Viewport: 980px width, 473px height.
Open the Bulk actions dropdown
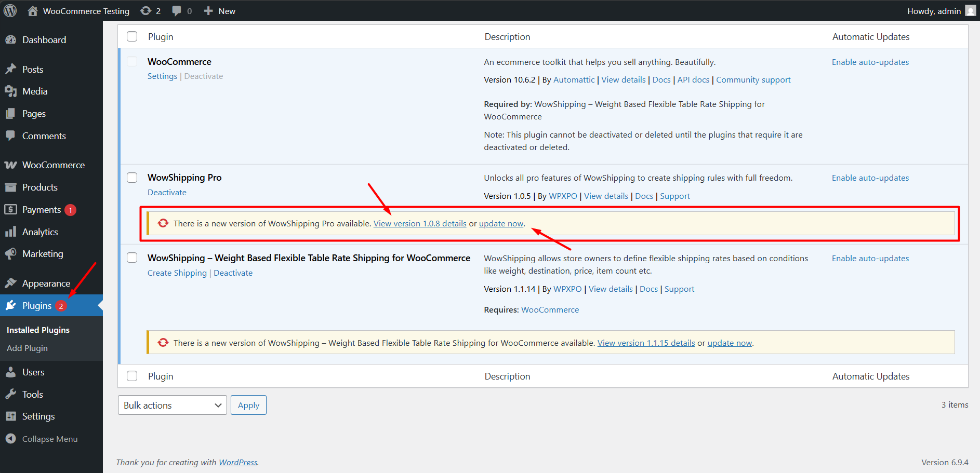click(x=172, y=405)
